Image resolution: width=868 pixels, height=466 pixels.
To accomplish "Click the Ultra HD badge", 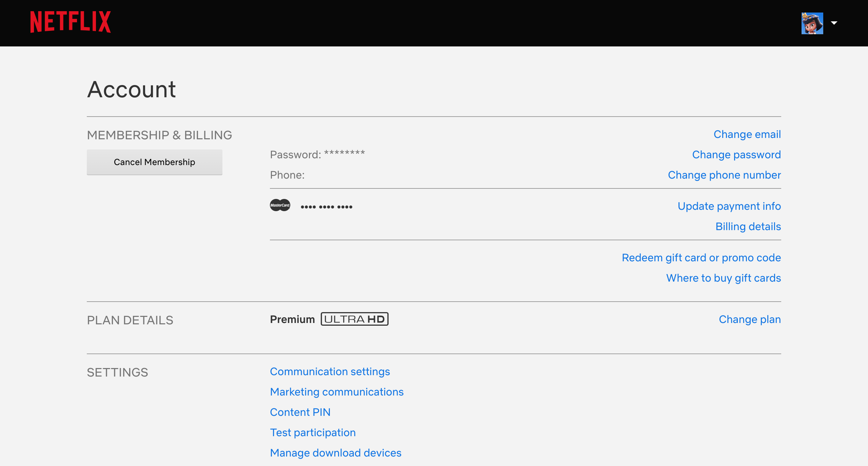I will pyautogui.click(x=354, y=319).
